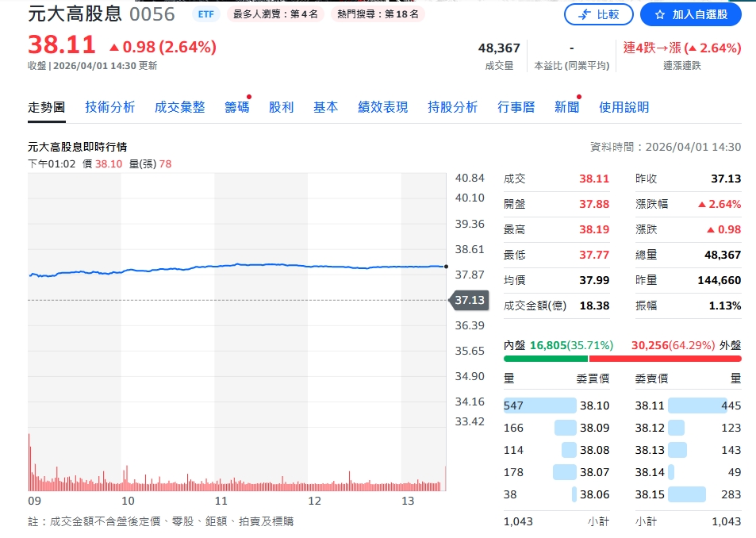Viewport: 756px width, 538px height.
Task: Switch to the 行事曆 tab
Action: (516, 106)
